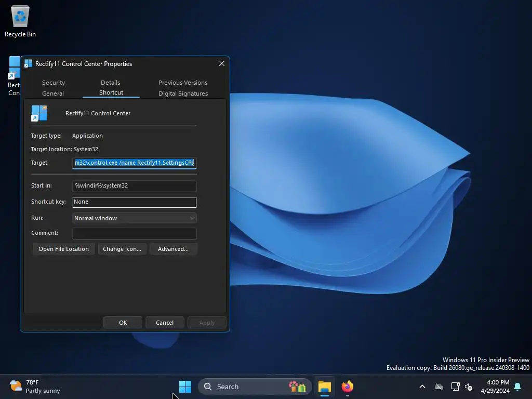532x399 pixels.
Task: Click the Start in field
Action: (x=135, y=185)
